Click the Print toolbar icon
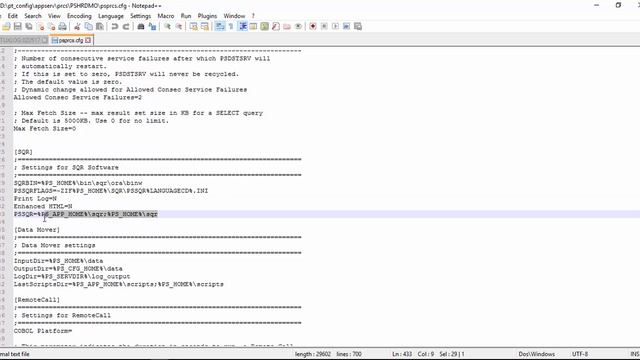Screen dimensions: 640x360 62,27
